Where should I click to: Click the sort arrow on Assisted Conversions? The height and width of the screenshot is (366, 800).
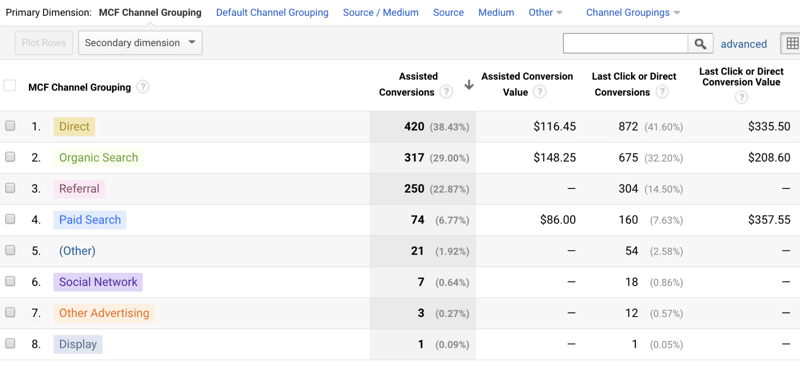click(469, 85)
